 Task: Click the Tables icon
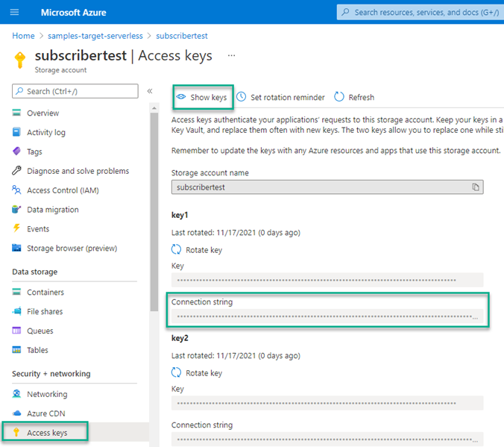coord(16,349)
